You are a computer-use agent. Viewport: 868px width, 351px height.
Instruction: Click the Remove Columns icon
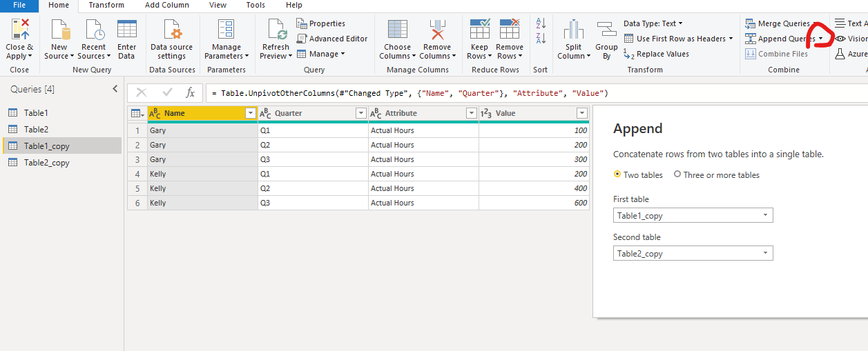[437, 30]
